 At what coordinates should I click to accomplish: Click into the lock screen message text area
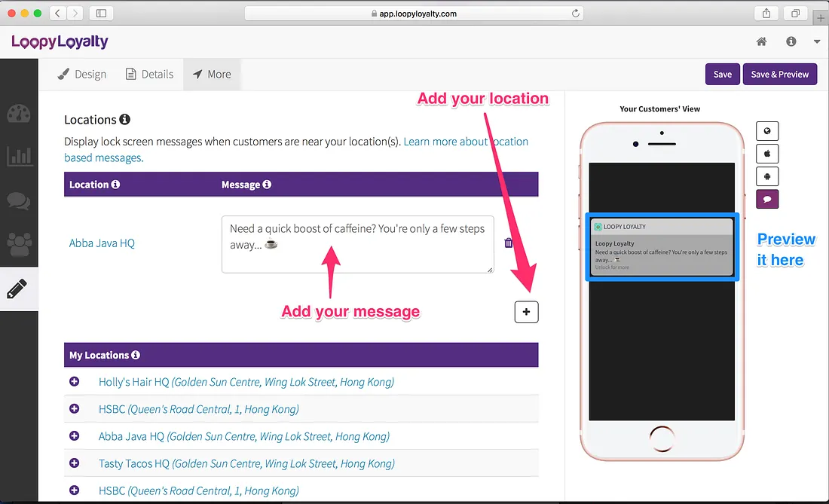pyautogui.click(x=358, y=244)
